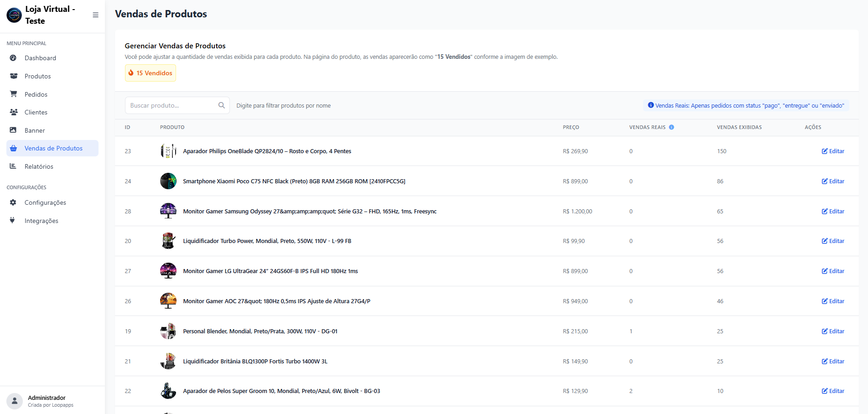Click the Monitor Gamer LG UltraGear thumbnail
The height and width of the screenshot is (414, 868).
(168, 271)
